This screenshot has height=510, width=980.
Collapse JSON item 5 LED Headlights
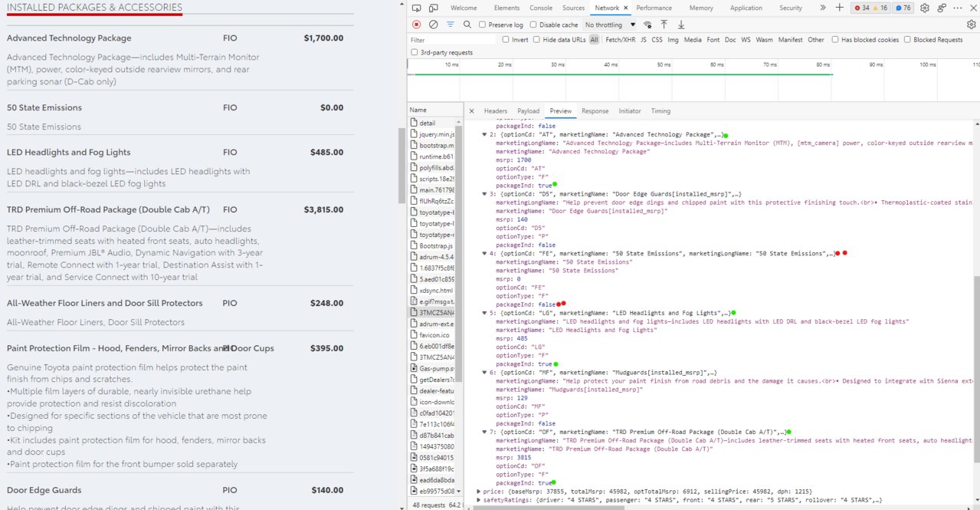pos(484,313)
